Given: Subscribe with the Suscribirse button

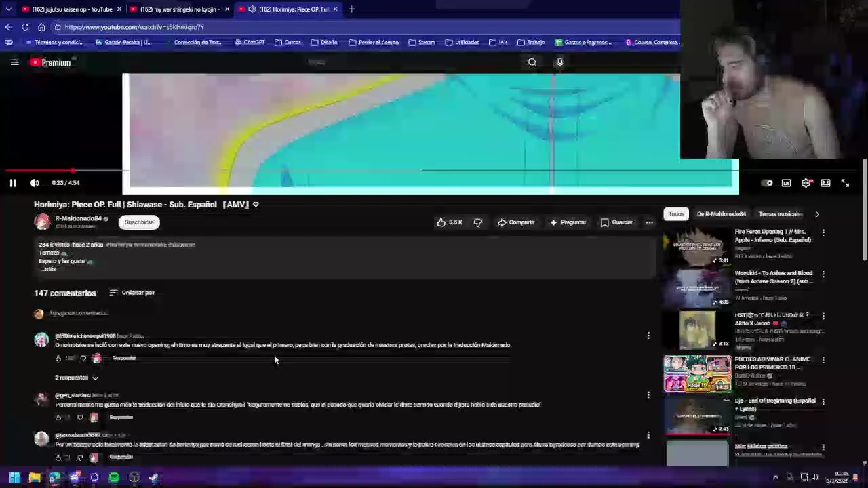Looking at the screenshot, I should click(139, 222).
